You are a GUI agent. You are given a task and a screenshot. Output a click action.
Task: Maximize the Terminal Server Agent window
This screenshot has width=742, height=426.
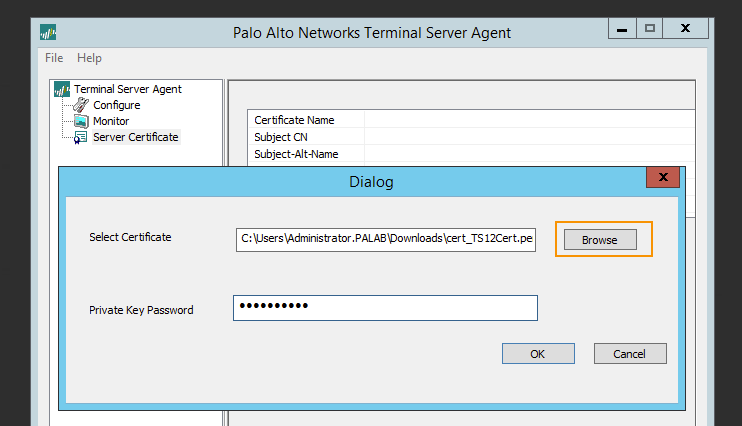(650, 29)
